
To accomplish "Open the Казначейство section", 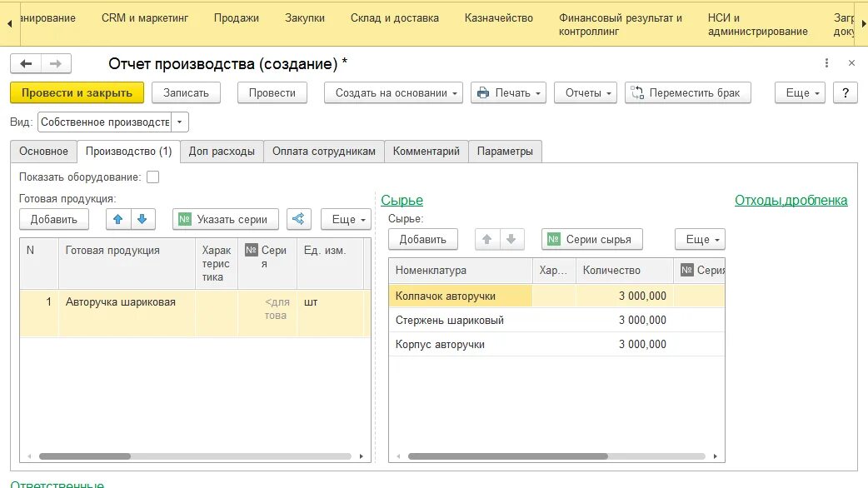I will pos(499,17).
